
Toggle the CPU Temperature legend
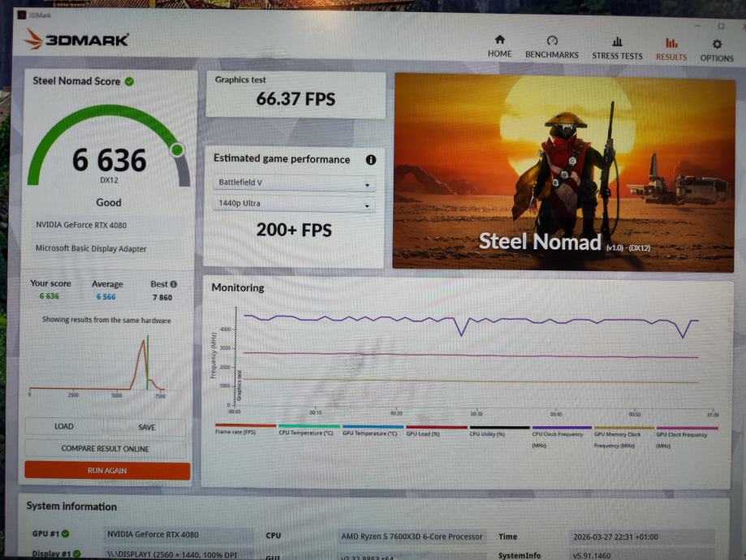click(x=308, y=429)
